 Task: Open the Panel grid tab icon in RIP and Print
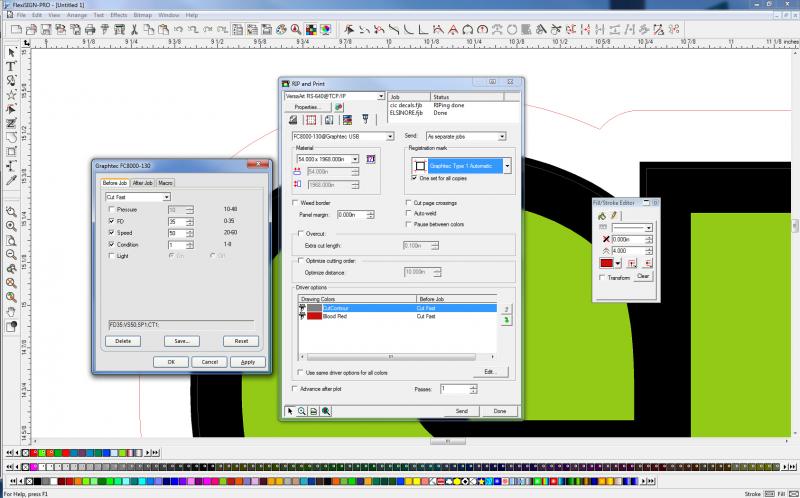(x=311, y=120)
